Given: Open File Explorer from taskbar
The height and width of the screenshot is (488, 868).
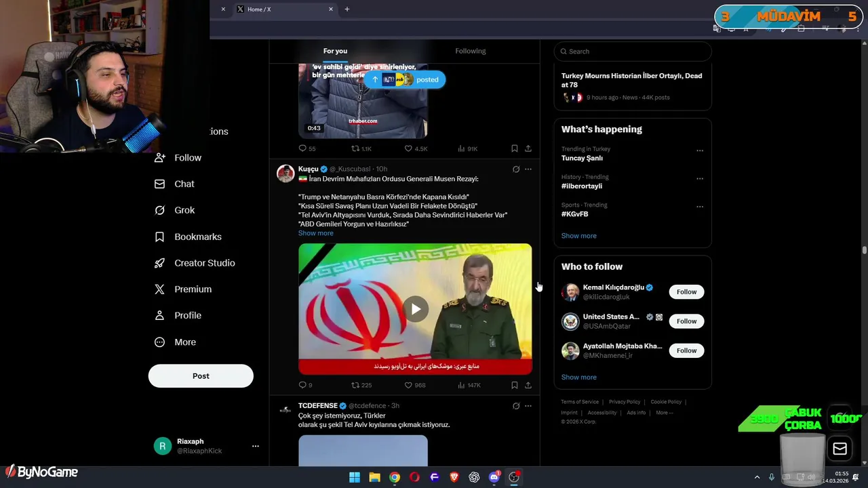Looking at the screenshot, I should pos(374,477).
